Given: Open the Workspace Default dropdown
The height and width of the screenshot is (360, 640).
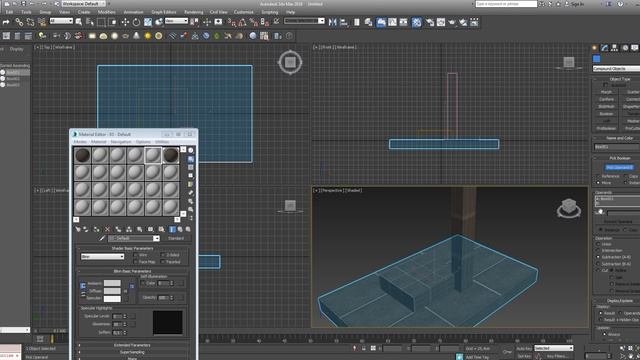Looking at the screenshot, I should pyautogui.click(x=83, y=4).
